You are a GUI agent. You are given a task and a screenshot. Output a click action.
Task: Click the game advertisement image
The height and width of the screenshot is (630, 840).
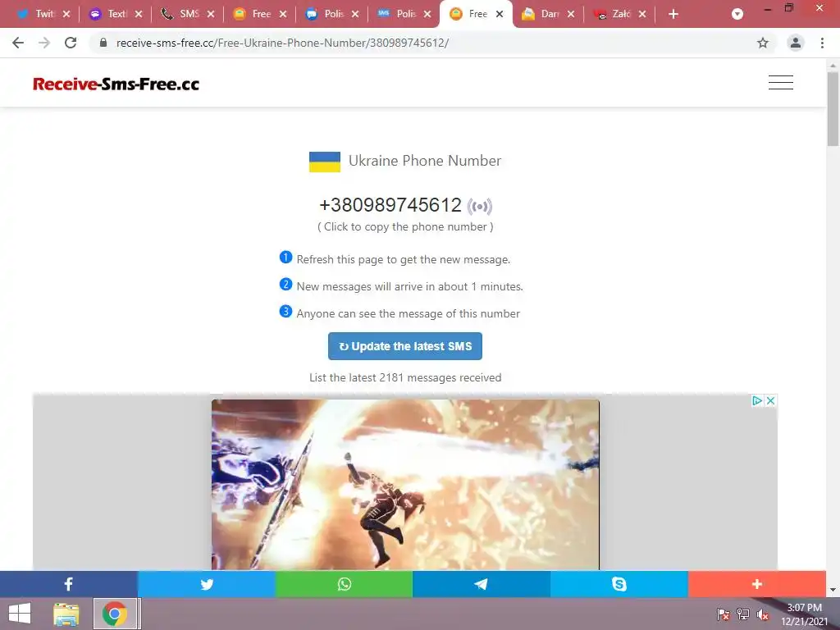[405, 484]
